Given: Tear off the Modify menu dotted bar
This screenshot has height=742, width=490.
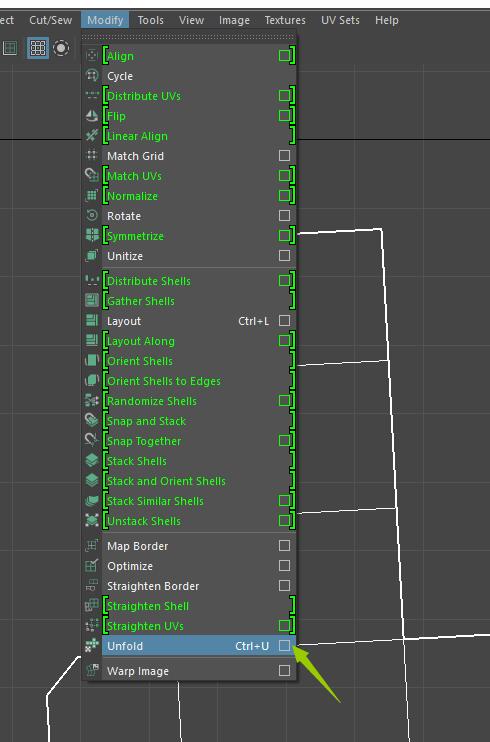Looking at the screenshot, I should [x=189, y=36].
